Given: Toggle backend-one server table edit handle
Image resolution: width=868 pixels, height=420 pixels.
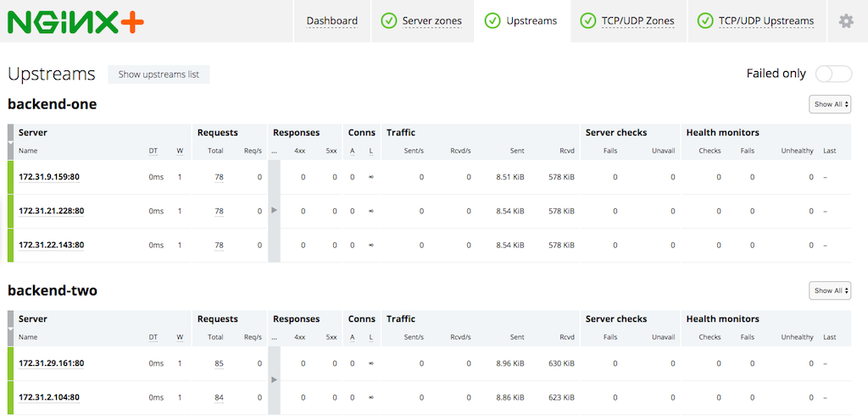Looking at the screenshot, I should (x=10, y=142).
